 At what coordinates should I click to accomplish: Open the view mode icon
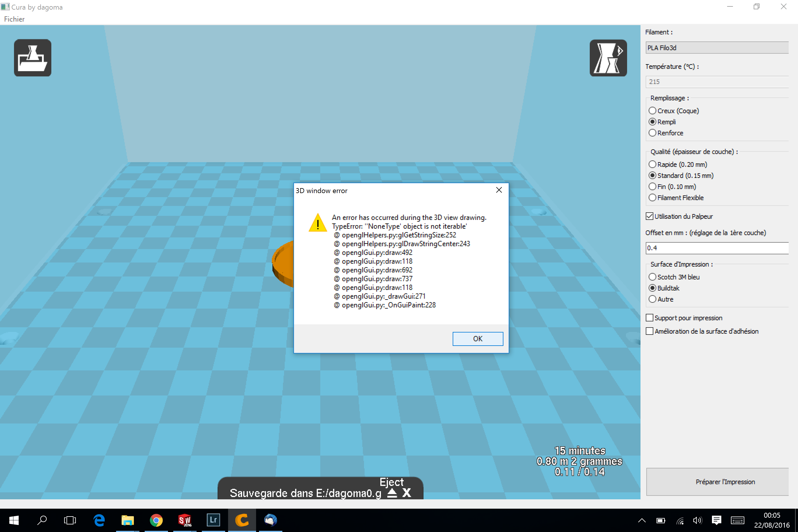point(608,58)
